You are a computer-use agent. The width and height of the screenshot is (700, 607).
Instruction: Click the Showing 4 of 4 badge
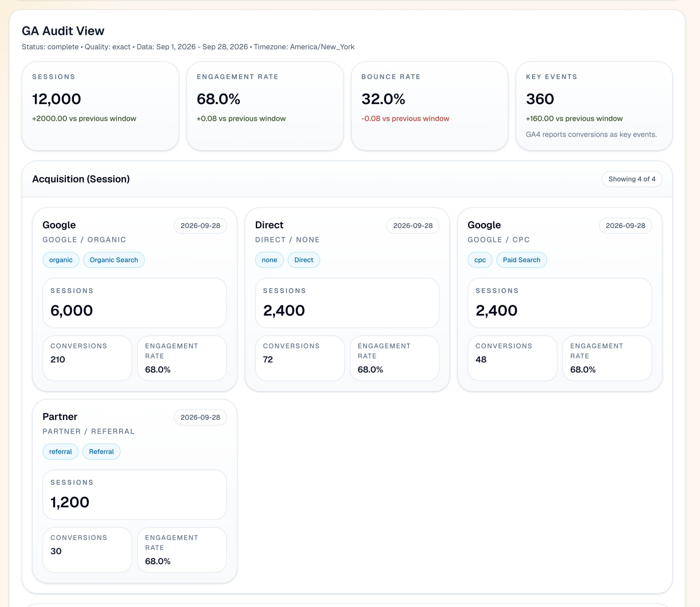coord(632,179)
